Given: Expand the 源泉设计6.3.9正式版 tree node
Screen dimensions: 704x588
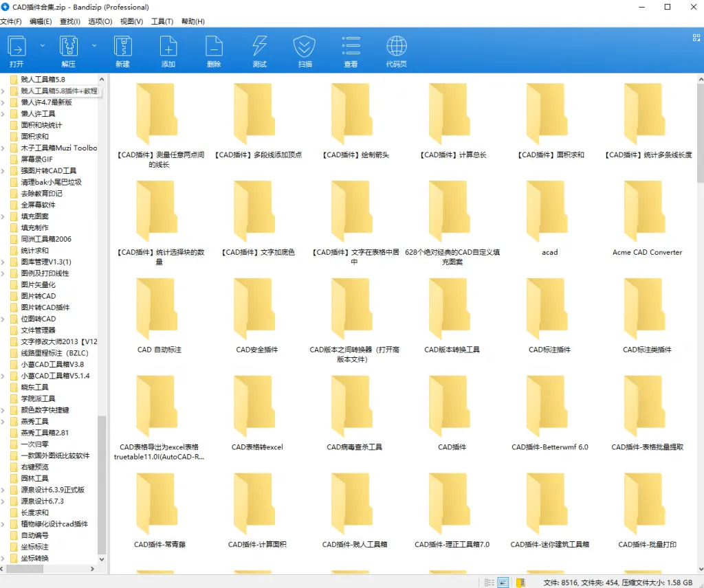Looking at the screenshot, I should (3, 490).
